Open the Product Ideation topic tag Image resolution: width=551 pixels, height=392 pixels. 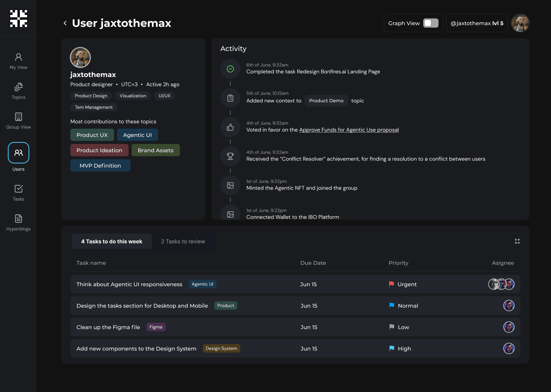pos(99,150)
